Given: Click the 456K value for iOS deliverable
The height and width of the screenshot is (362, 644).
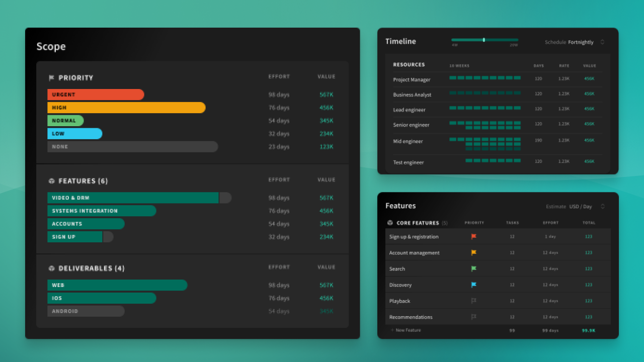Looking at the screenshot, I should point(327,298).
